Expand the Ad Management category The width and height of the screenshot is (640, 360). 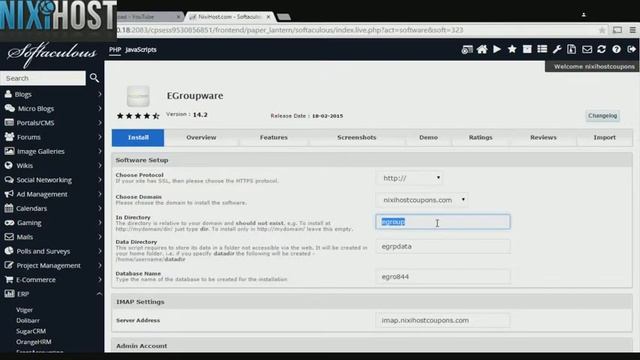[x=52, y=194]
